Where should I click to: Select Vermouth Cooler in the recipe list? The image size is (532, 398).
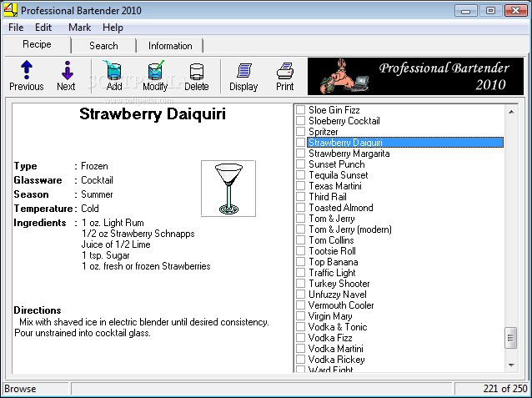point(341,305)
